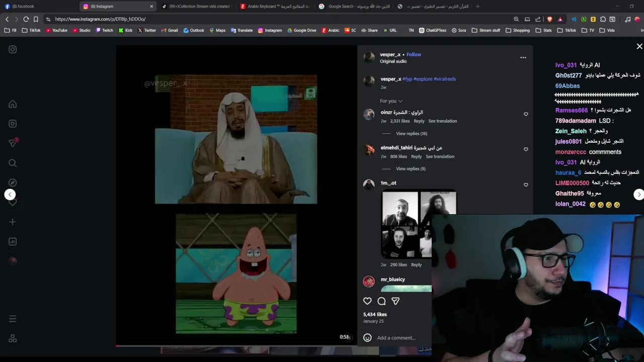Click the browser address bar URL

click(x=100, y=19)
